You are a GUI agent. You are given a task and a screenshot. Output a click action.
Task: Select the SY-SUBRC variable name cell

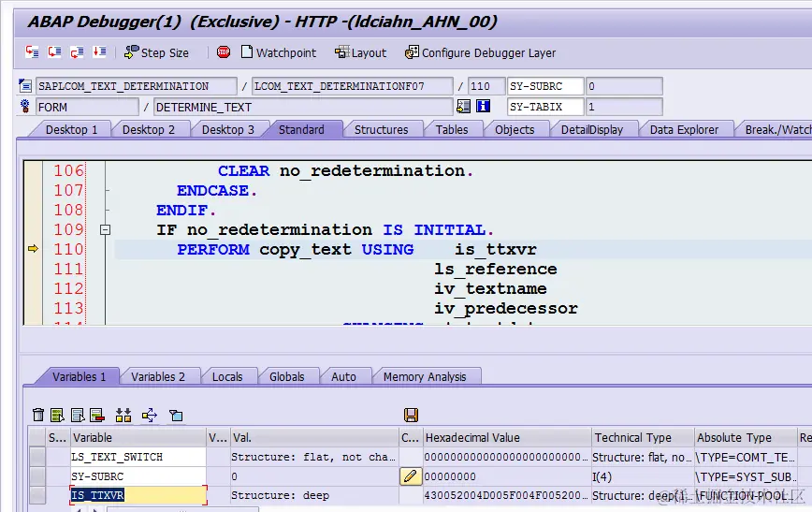pos(138,475)
